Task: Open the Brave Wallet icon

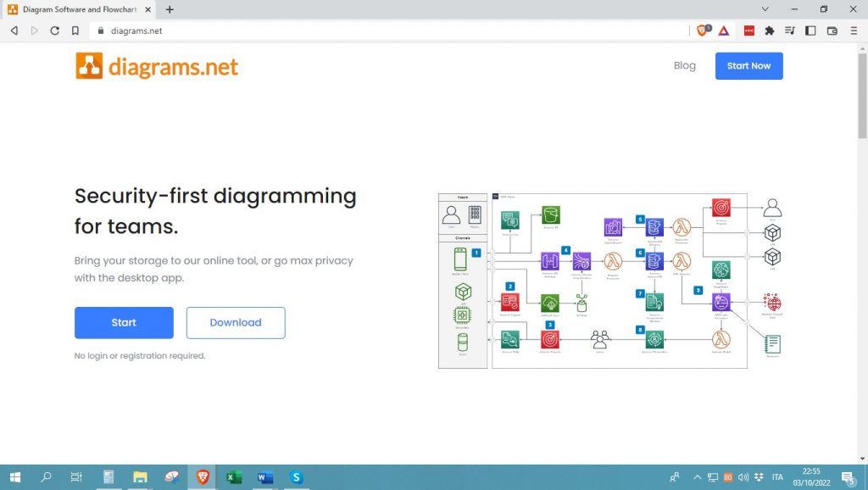Action: [832, 31]
